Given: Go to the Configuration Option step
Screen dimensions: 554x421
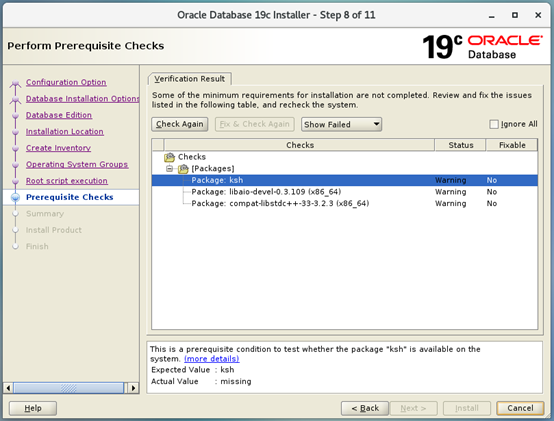Looking at the screenshot, I should click(x=66, y=82).
